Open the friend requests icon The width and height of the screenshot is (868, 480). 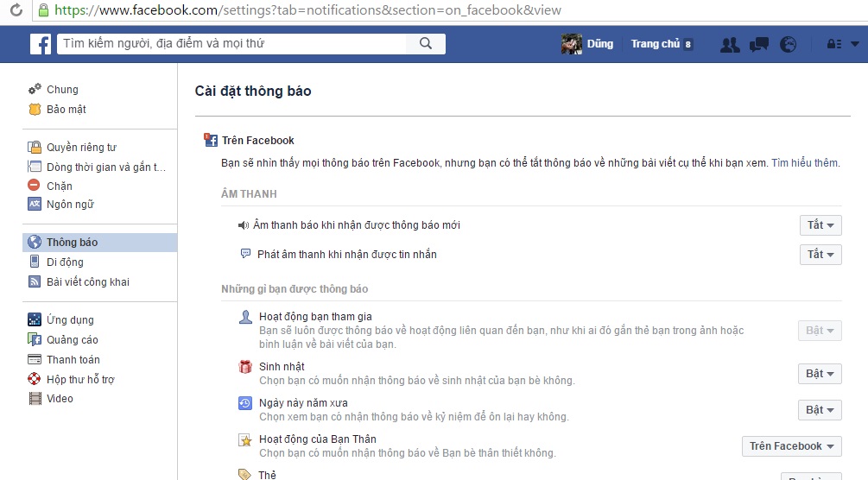pyautogui.click(x=730, y=44)
